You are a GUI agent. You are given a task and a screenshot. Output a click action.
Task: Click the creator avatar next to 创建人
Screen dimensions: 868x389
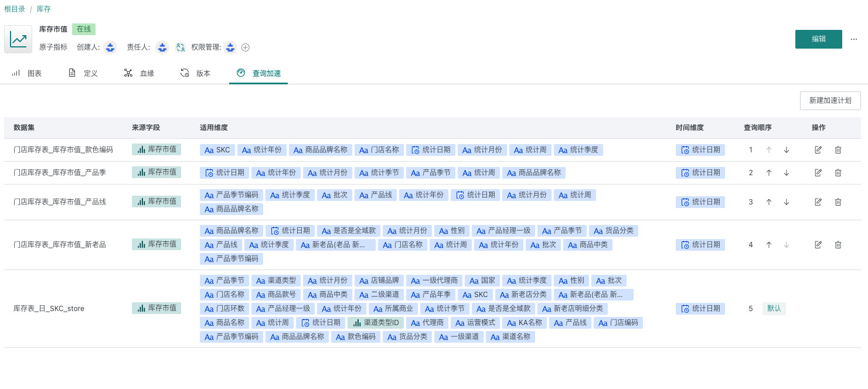110,47
